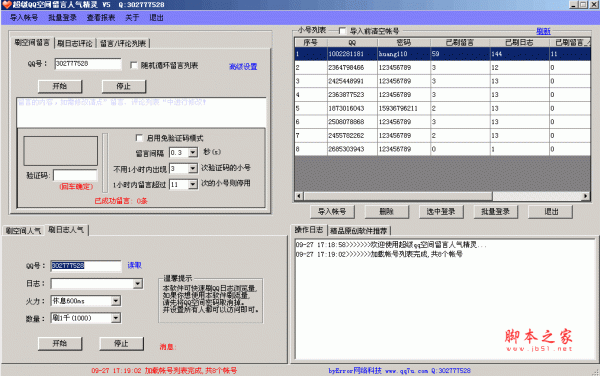Expand the 数量 刷1千(1000) dropdown
Viewport: 600px width, 376px height.
[x=116, y=318]
